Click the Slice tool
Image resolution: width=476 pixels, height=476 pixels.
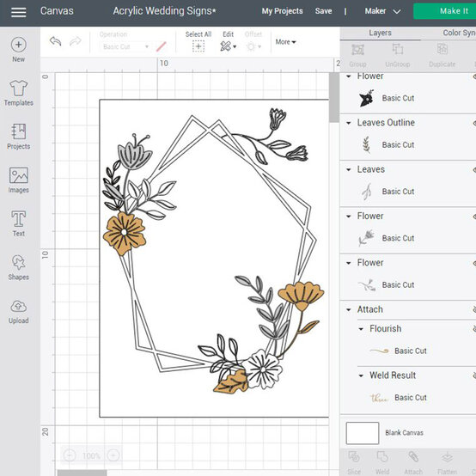[354, 462]
